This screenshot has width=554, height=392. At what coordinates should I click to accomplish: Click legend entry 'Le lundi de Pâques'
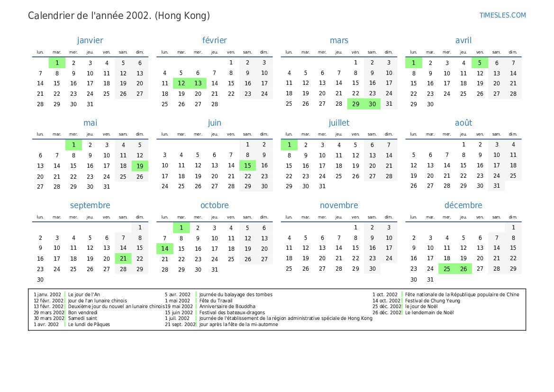point(89,325)
